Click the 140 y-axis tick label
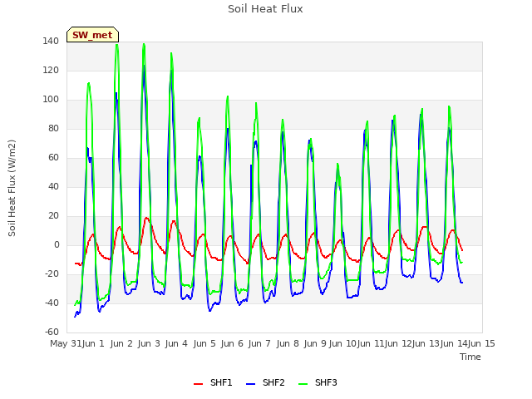Image resolution: width=532 pixels, height=399 pixels. tap(51, 41)
